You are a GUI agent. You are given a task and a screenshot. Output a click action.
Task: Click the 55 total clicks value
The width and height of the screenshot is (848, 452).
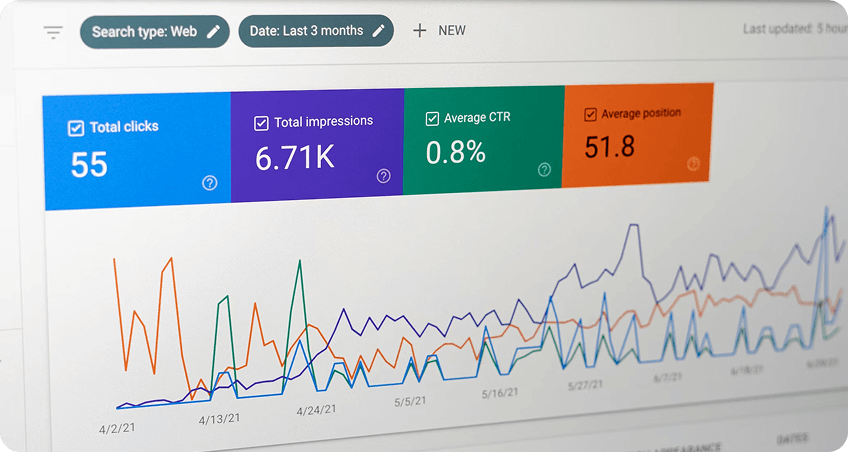pyautogui.click(x=89, y=164)
